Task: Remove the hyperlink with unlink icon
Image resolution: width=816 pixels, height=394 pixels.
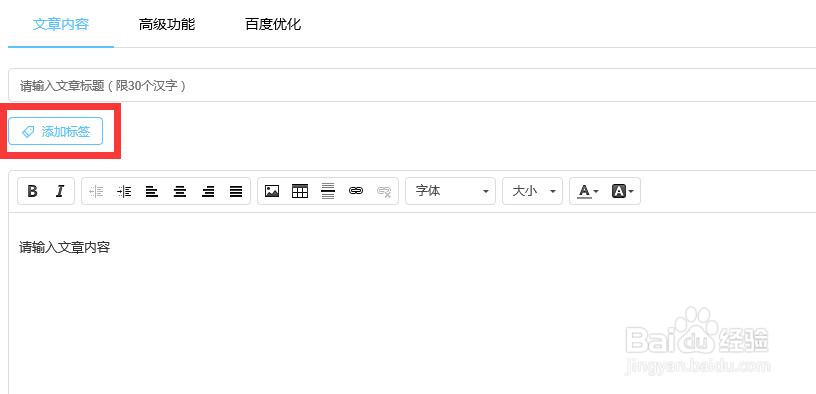Action: click(x=384, y=192)
